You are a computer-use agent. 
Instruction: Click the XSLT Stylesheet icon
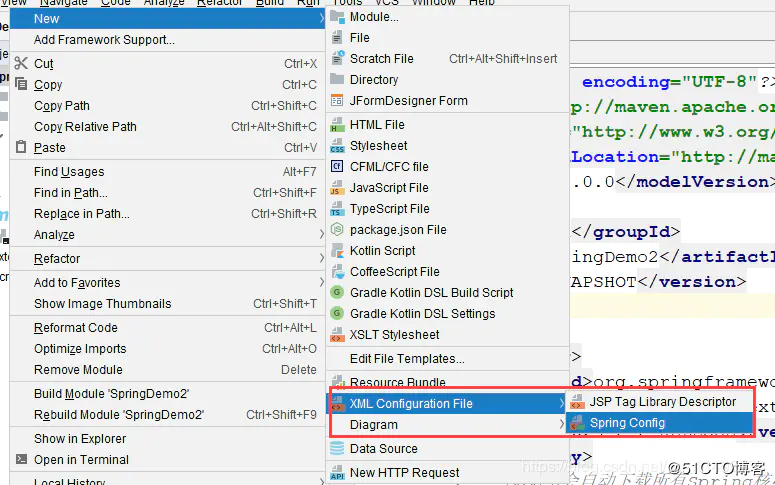(337, 335)
